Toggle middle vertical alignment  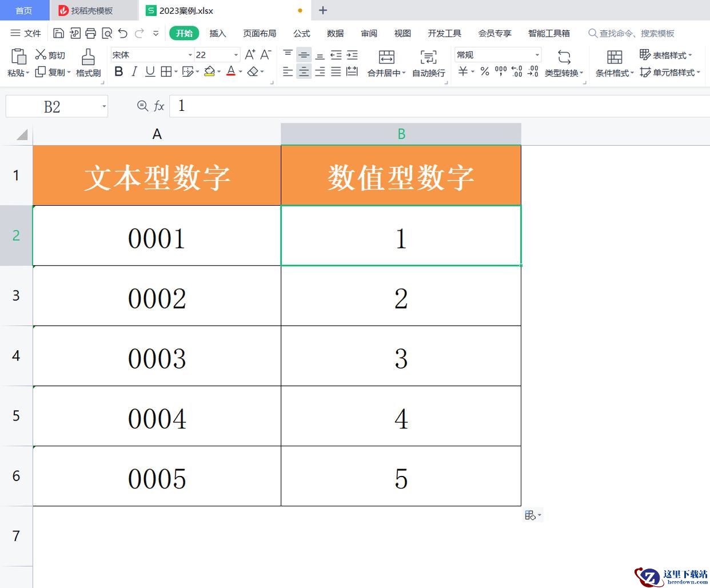point(304,55)
